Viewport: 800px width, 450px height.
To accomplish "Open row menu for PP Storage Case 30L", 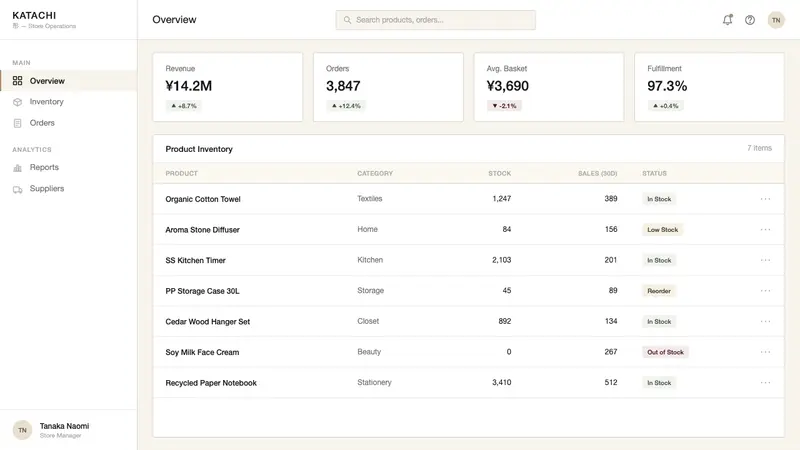I will click(765, 291).
